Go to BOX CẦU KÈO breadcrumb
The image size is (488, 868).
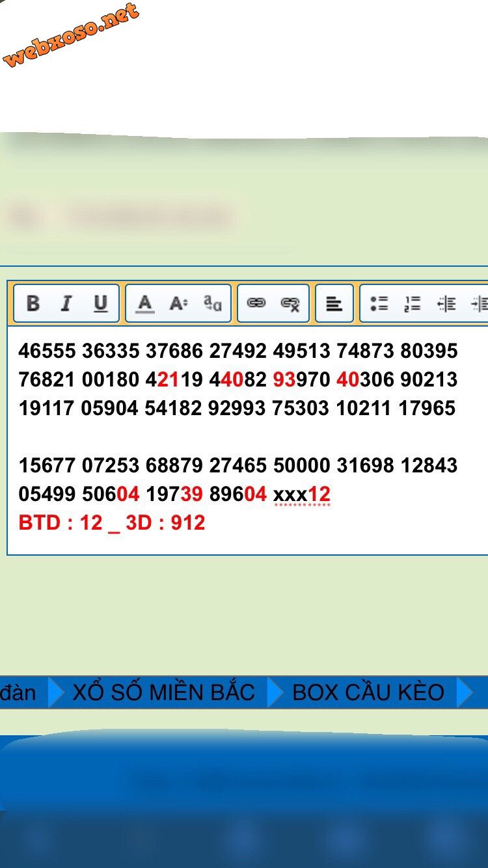click(x=368, y=692)
